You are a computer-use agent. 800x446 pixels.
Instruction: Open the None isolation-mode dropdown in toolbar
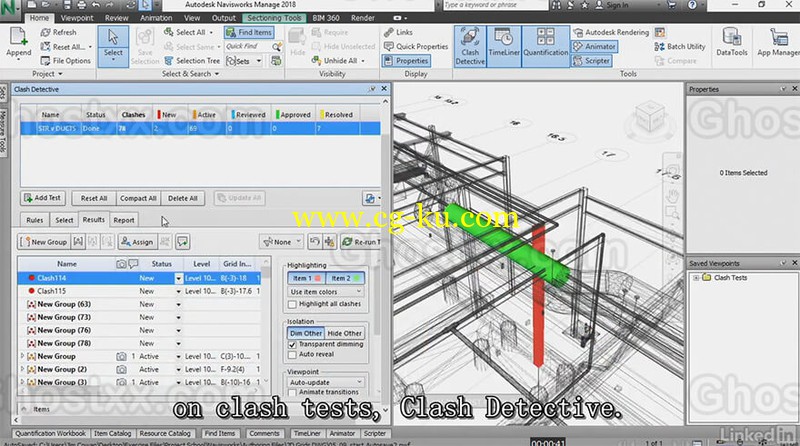[x=282, y=242]
